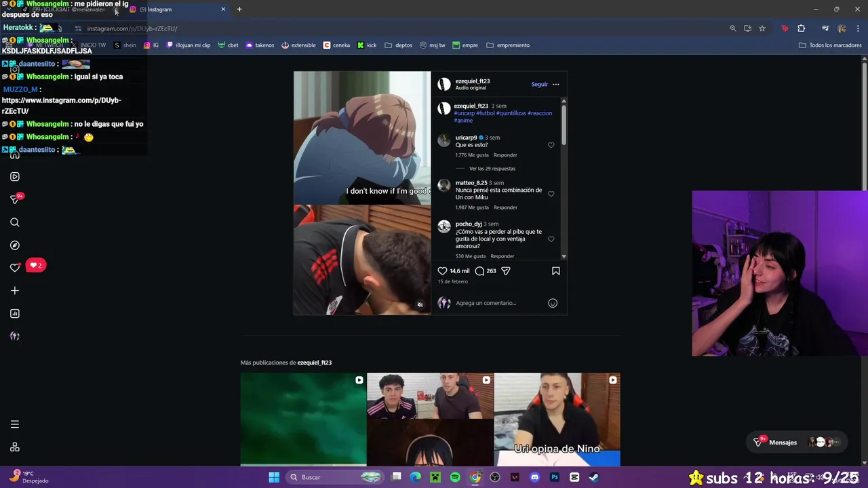
Task: Open notifications heart in the sidebar
Action: coord(15,268)
